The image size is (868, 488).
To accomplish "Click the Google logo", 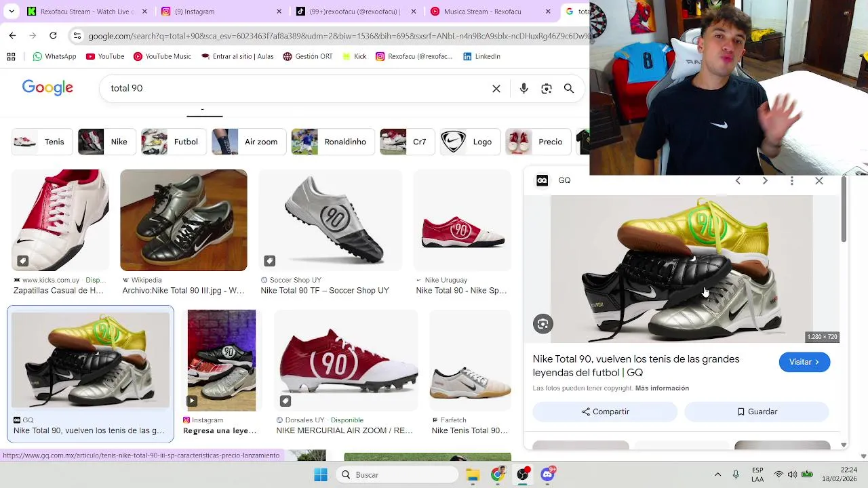I will coord(47,88).
